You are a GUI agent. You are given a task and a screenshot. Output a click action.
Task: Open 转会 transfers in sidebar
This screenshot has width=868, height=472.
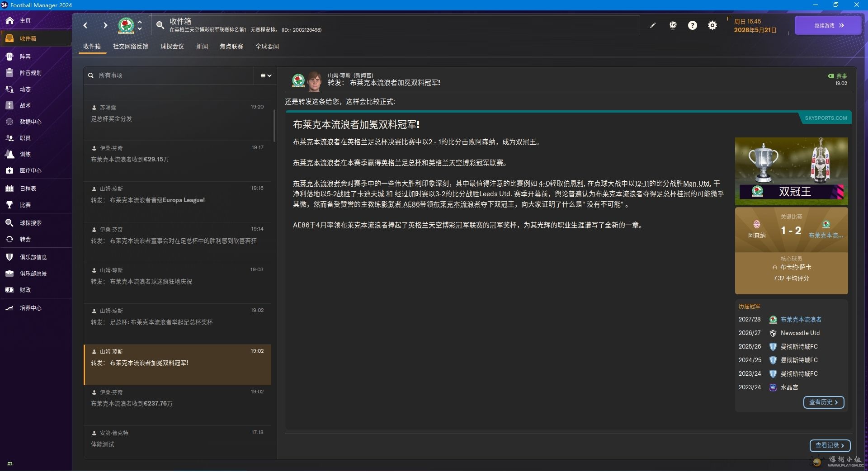click(36, 239)
